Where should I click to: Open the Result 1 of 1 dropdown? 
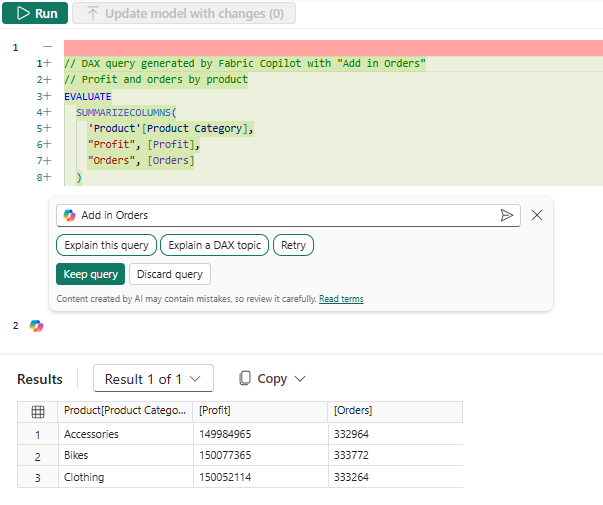click(153, 379)
